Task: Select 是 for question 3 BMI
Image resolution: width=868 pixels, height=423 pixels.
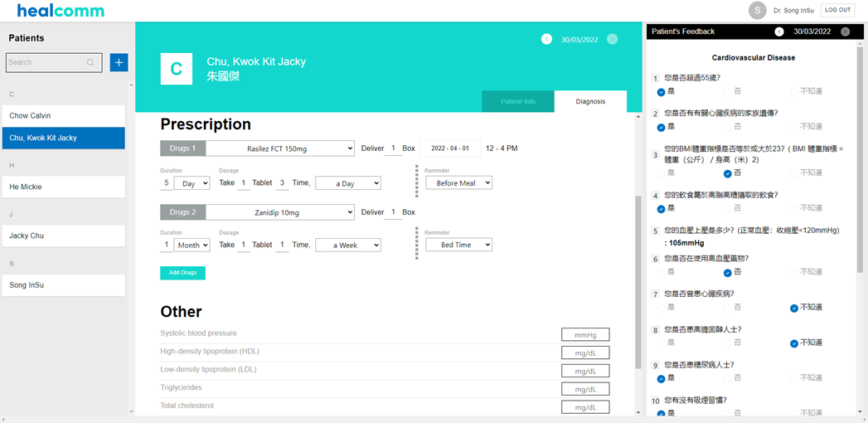Action: click(661, 173)
